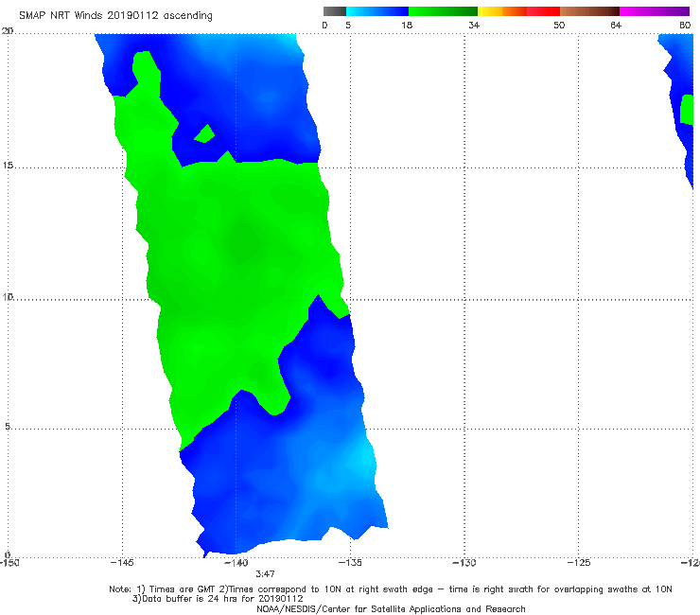Image resolution: width=700 pixels, height=615 pixels.
Task: Click the colorbar label '64'
Action: click(616, 26)
